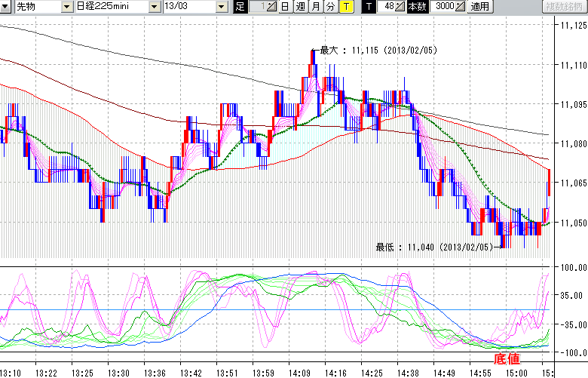Image resolution: width=588 pixels, height=378 pixels.
Task: Click the 3000 bar count input field
Action: (x=444, y=7)
